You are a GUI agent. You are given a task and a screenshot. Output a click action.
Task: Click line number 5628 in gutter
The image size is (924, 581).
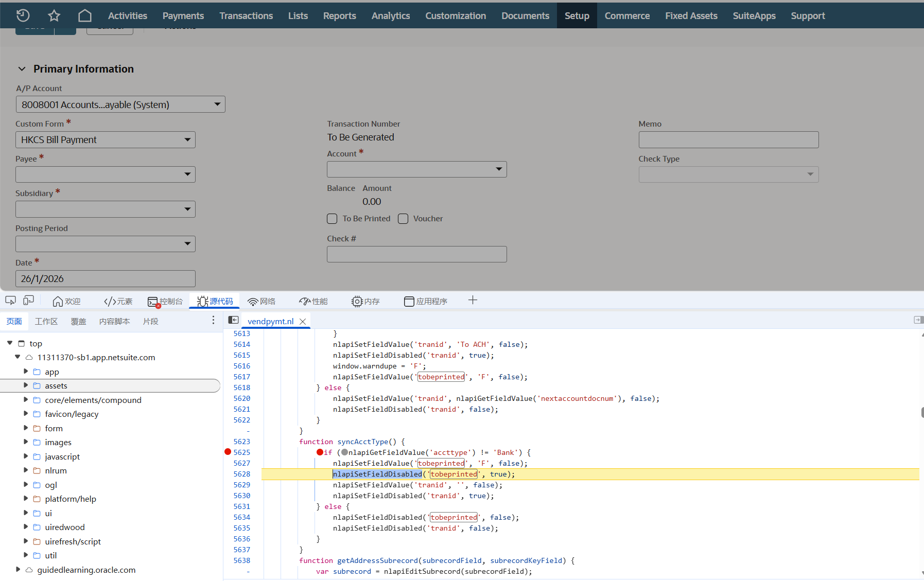tap(242, 474)
